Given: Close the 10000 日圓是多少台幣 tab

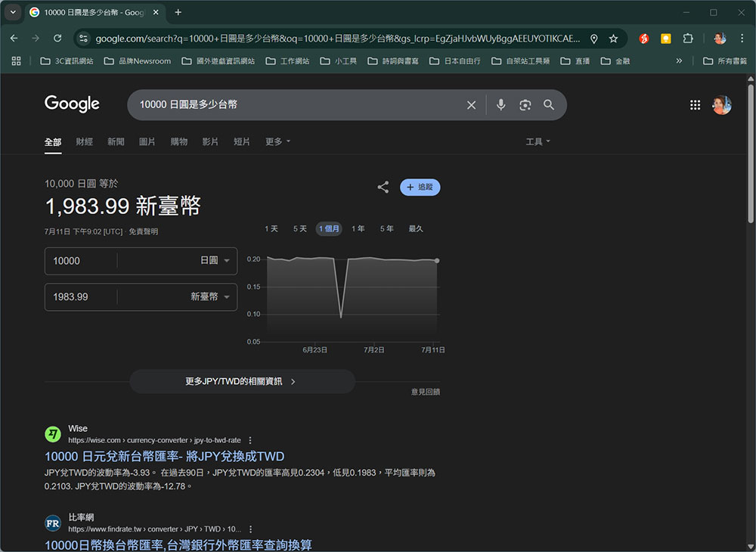Looking at the screenshot, I should [x=156, y=12].
